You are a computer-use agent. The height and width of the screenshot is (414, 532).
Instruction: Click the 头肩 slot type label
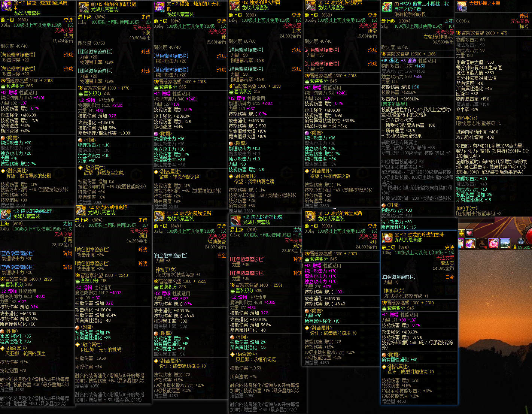point(68,36)
